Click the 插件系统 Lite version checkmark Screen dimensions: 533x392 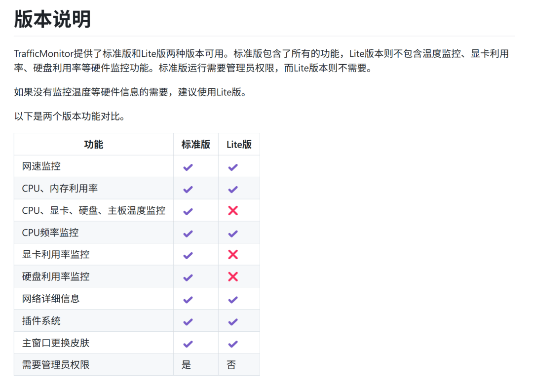tap(233, 321)
